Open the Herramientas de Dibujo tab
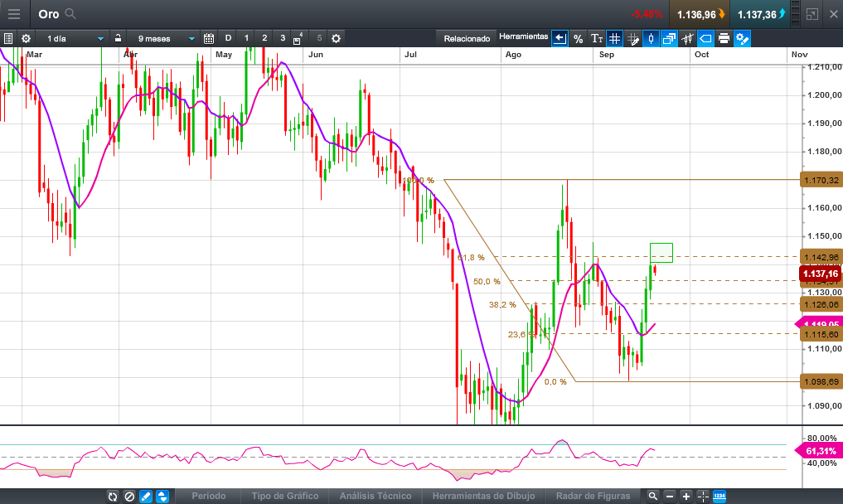The width and height of the screenshot is (843, 504). point(483,496)
